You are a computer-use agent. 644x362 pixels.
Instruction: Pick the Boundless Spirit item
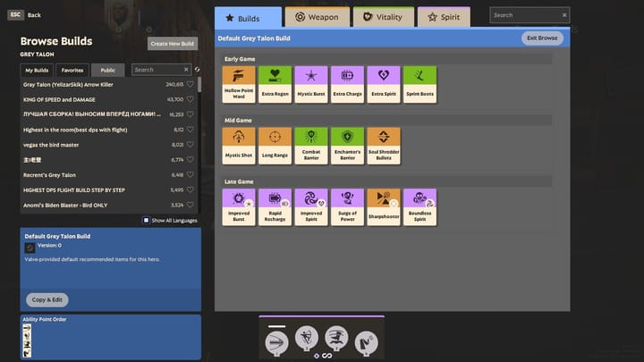(419, 207)
